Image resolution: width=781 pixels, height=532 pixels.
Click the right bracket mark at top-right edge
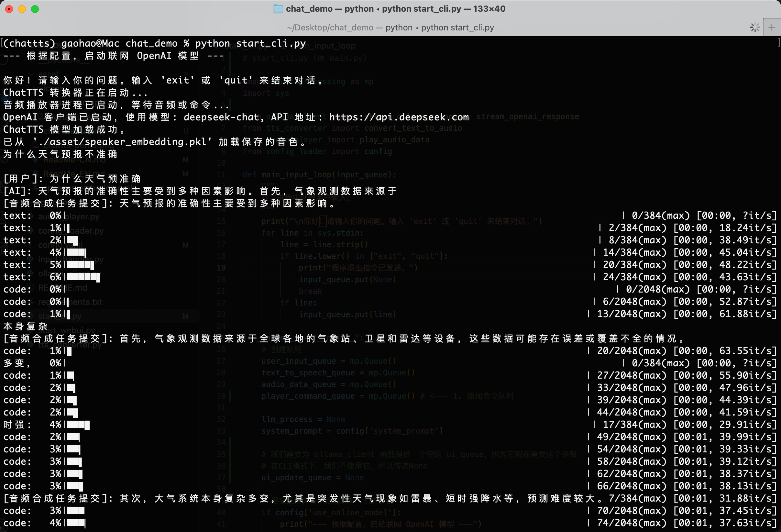779,43
